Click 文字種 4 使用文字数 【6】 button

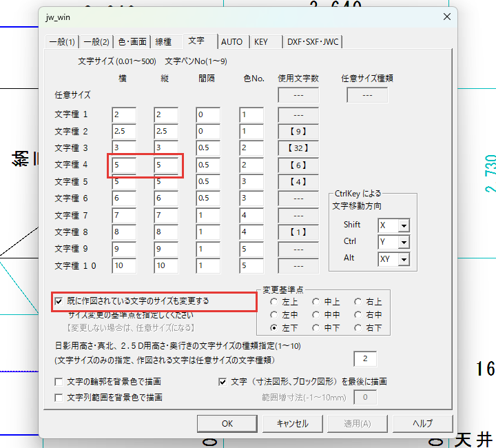298,165
